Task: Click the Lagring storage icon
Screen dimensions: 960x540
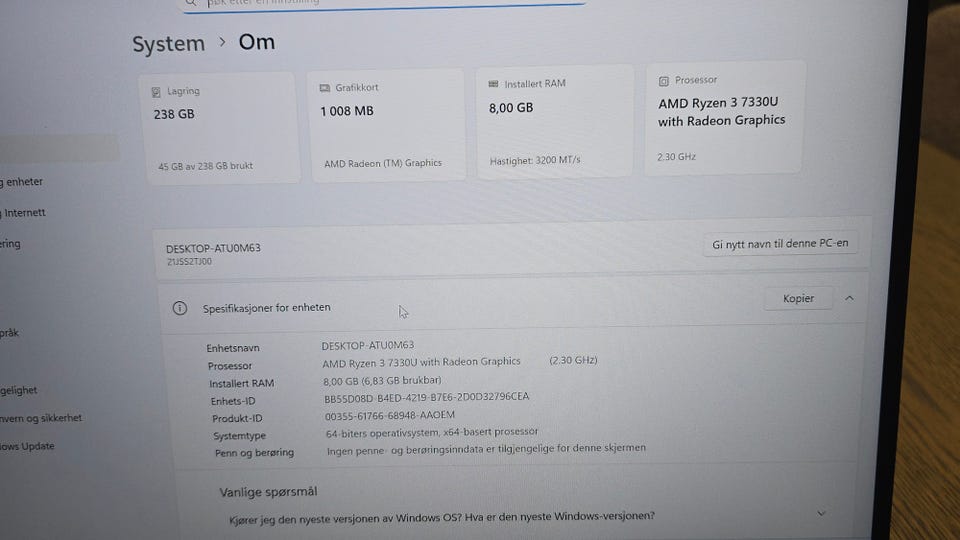Action: [x=156, y=92]
